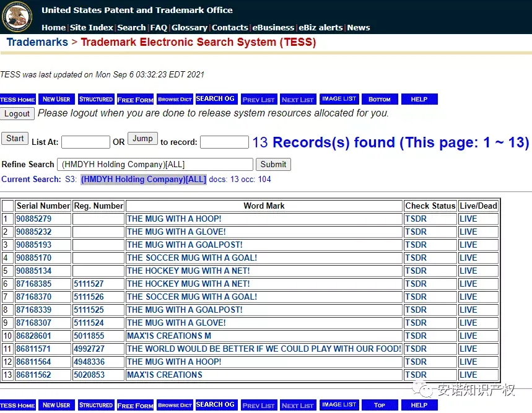Click the bottom Help button

(x=419, y=405)
